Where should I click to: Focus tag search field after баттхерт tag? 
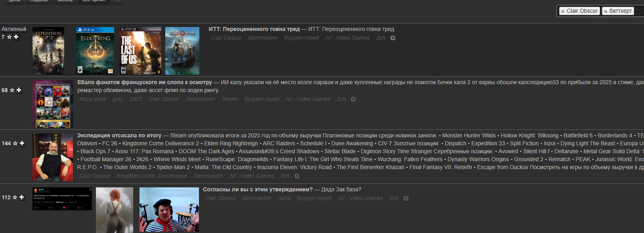[639, 11]
